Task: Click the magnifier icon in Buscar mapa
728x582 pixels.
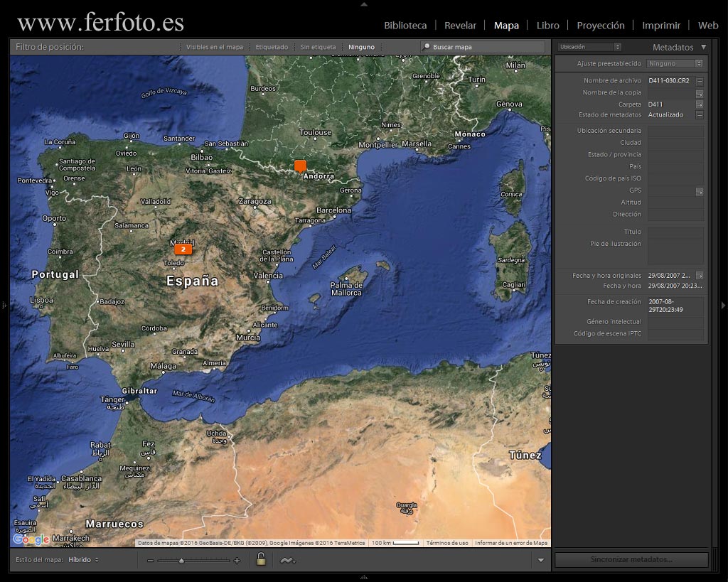Action: (x=427, y=46)
